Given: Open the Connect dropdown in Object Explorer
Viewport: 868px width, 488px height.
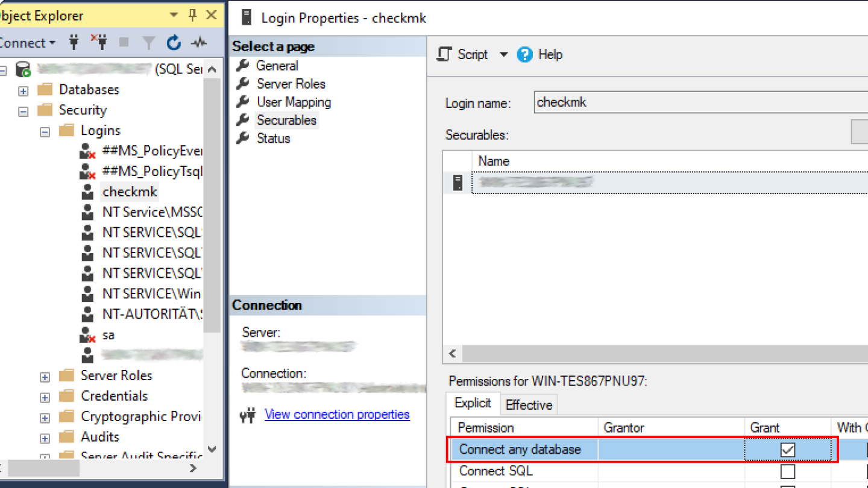Looking at the screenshot, I should click(27, 43).
